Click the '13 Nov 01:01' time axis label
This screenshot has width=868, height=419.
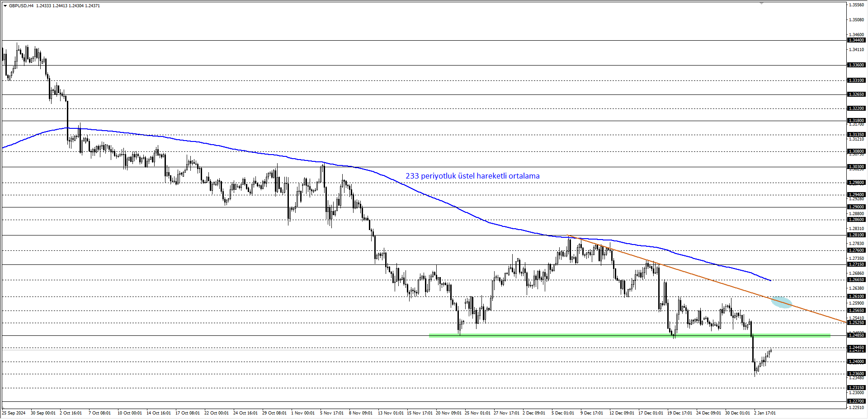(391, 413)
